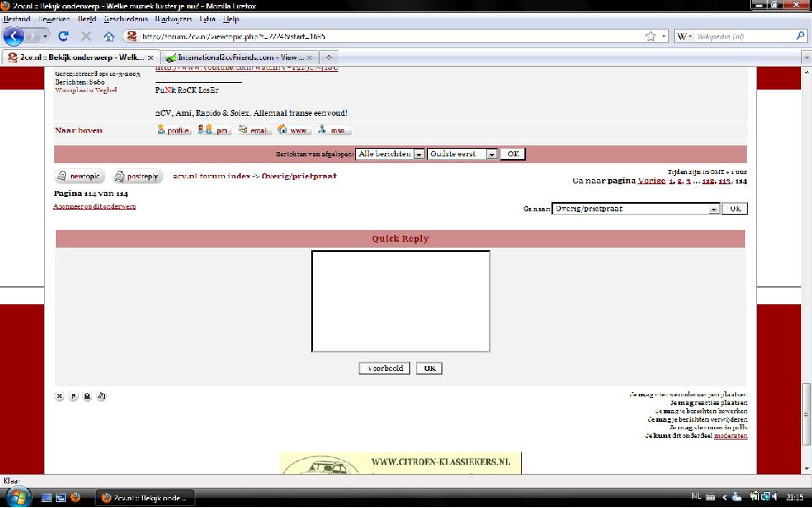Viewport: 812px width, 508px height.
Task: Send a private message via pm button
Action: coord(214,130)
